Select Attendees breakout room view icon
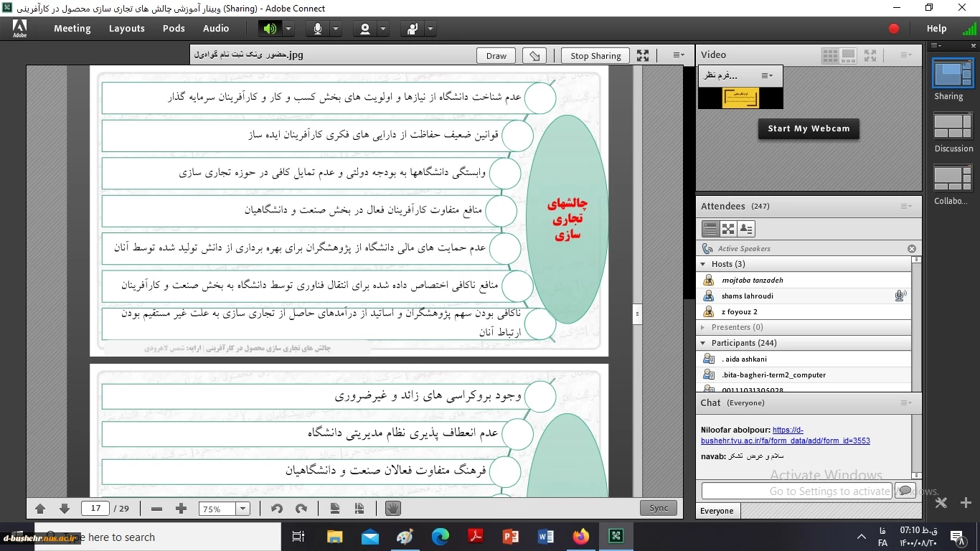Image resolution: width=980 pixels, height=551 pixels. pyautogui.click(x=728, y=229)
